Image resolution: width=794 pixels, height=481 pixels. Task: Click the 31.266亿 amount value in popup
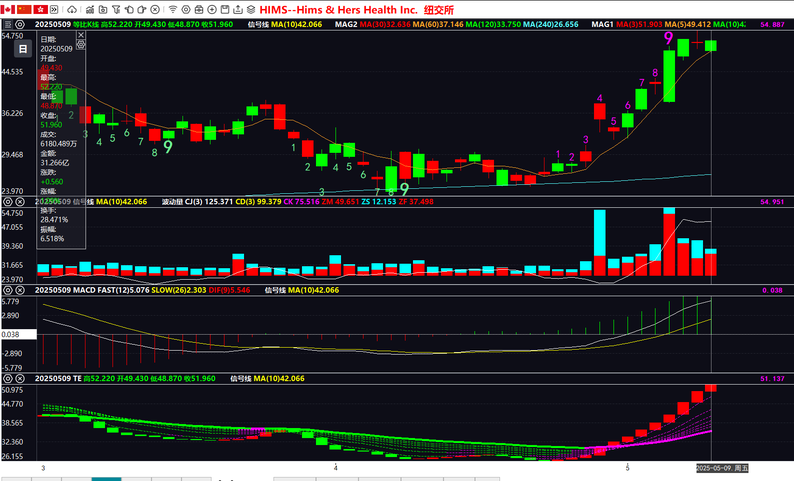(x=55, y=163)
